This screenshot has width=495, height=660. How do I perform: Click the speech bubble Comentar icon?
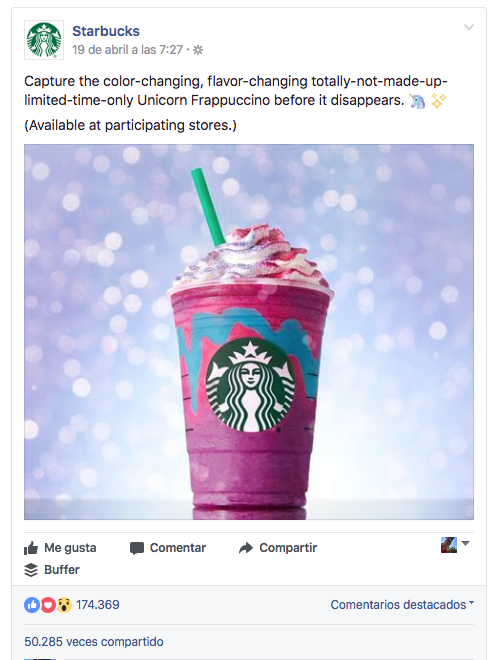tap(137, 548)
